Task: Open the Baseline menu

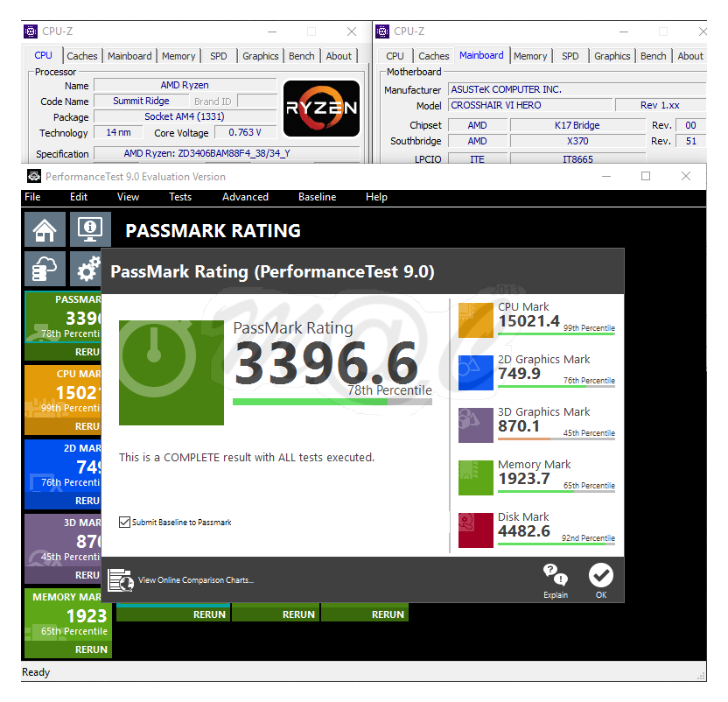Action: pyautogui.click(x=317, y=197)
